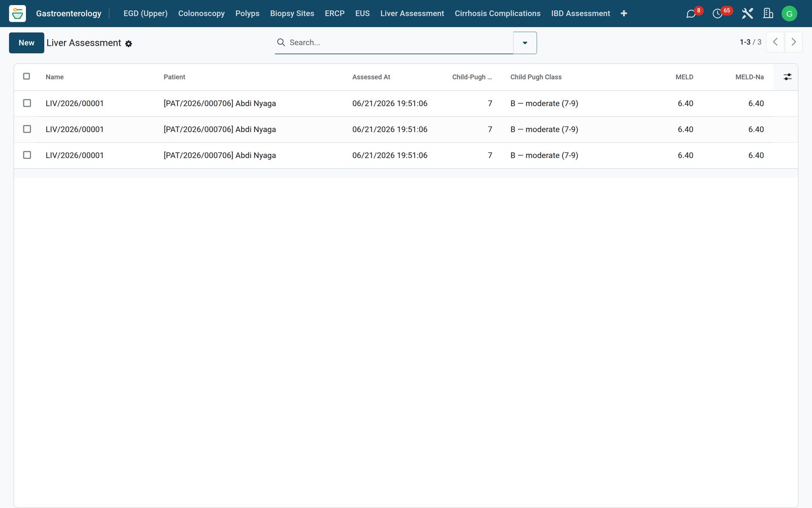
Task: Open the Cirrhosis Complications menu
Action: click(497, 13)
